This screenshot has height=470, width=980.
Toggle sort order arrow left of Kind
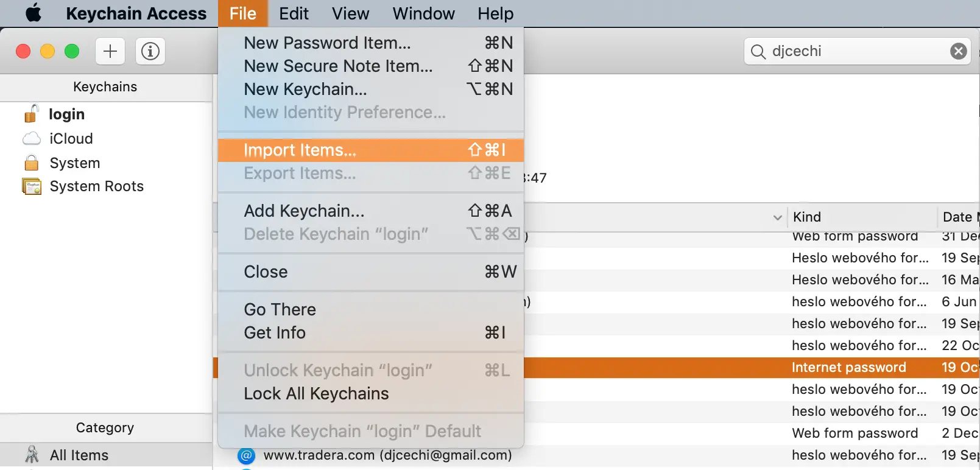click(777, 217)
